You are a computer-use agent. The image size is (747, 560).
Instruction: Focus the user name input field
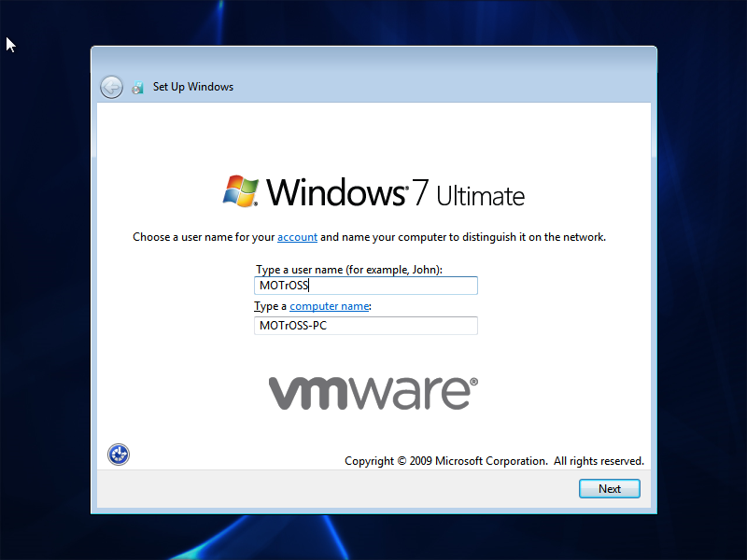click(x=366, y=286)
